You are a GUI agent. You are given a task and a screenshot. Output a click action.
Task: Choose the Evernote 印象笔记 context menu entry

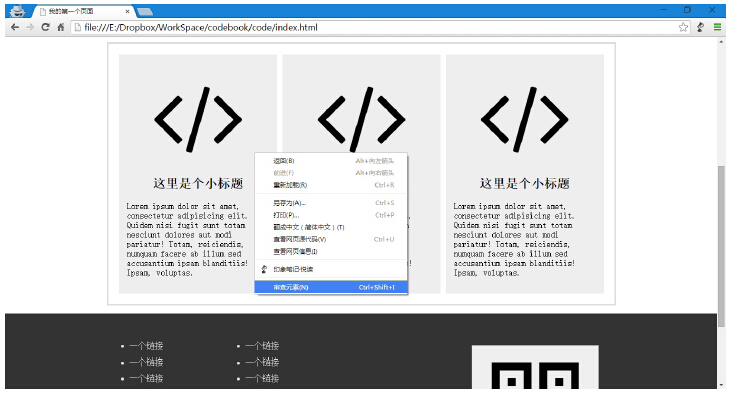(331, 269)
